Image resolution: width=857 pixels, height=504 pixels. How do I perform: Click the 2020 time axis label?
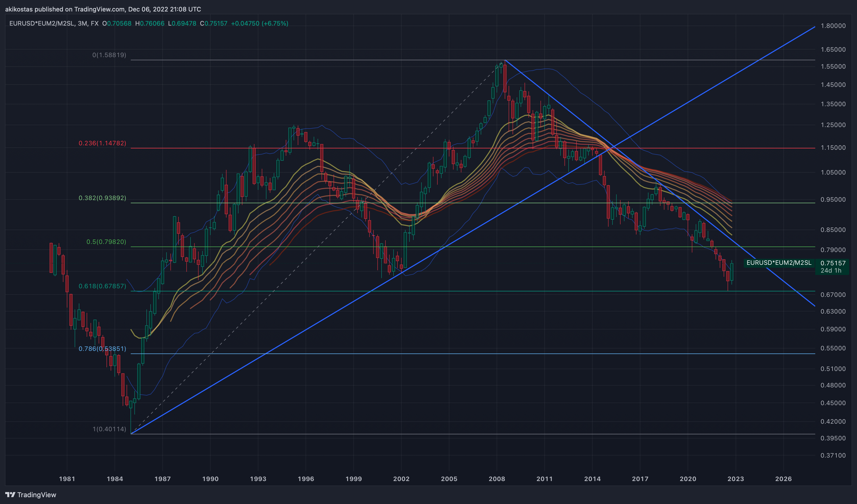tap(688, 479)
